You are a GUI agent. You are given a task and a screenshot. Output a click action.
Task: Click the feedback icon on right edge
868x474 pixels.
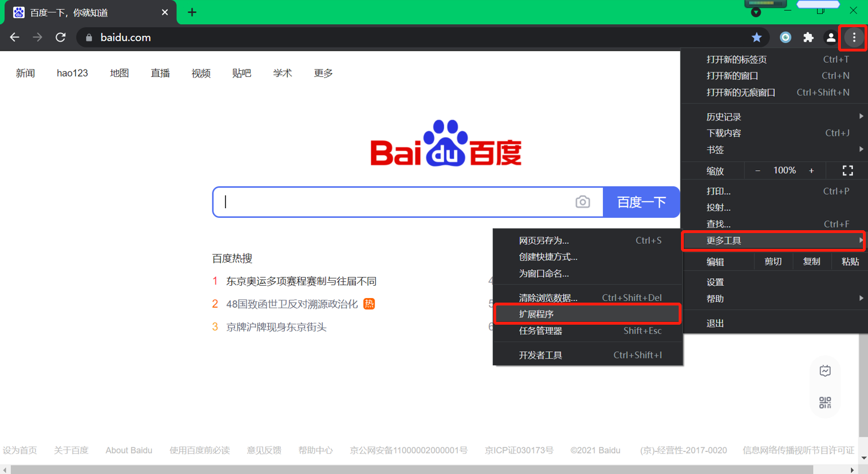tap(825, 371)
